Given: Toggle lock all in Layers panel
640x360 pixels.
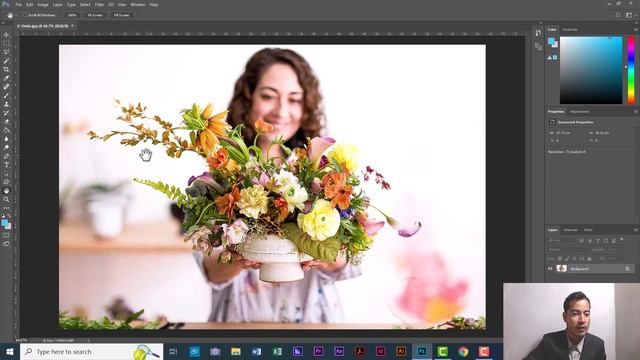Looking at the screenshot, I should coord(589,259).
